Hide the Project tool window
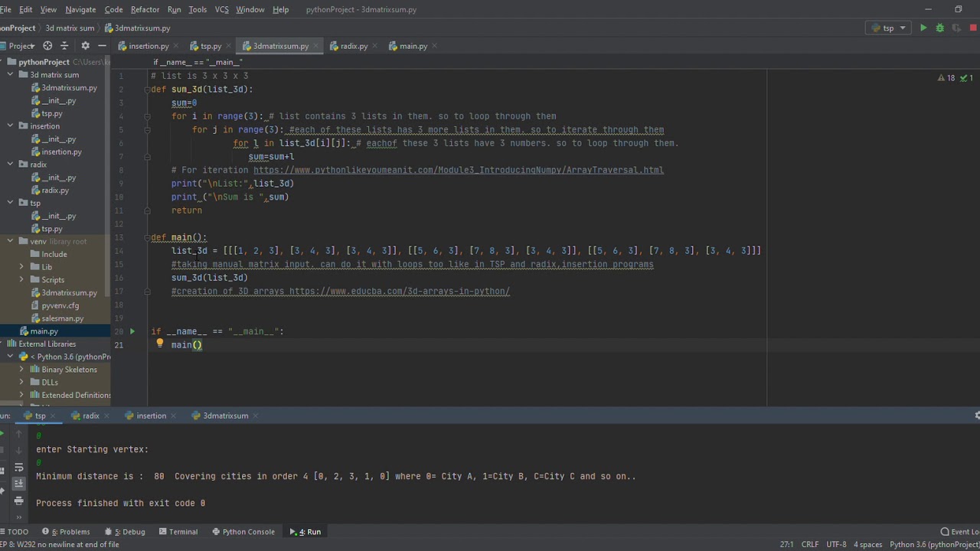 tap(102, 46)
